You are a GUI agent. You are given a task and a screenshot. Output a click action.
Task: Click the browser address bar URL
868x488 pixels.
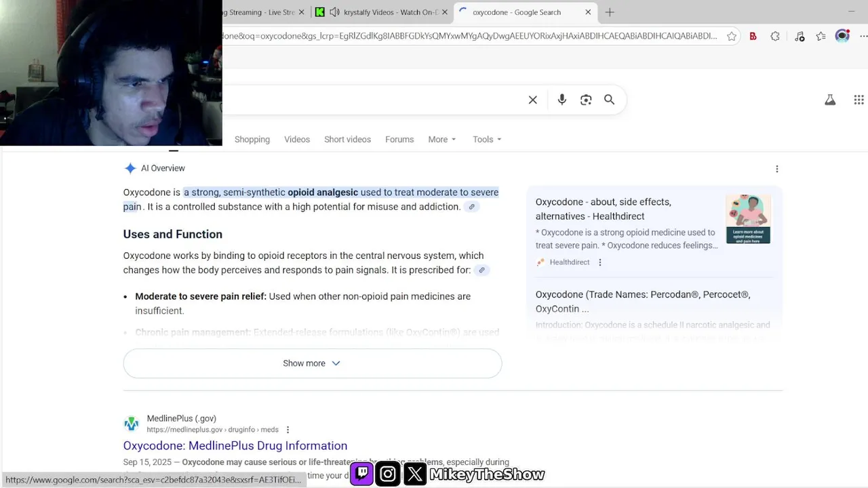(468, 37)
